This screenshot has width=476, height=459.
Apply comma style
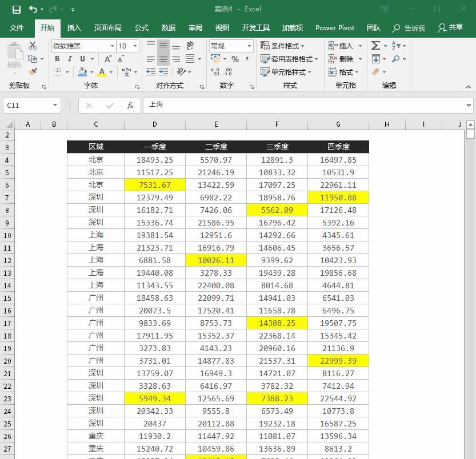(247, 59)
